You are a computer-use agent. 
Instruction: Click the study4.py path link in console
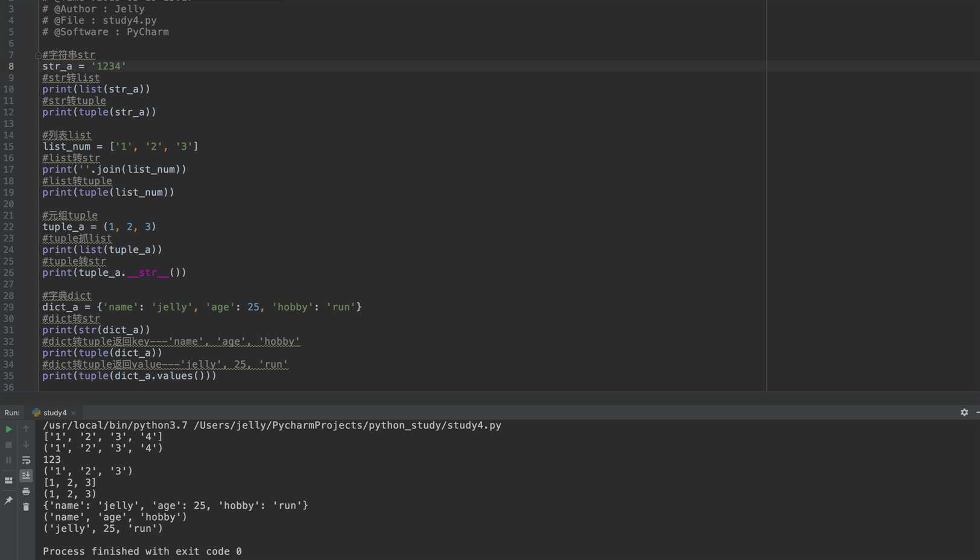(x=348, y=425)
